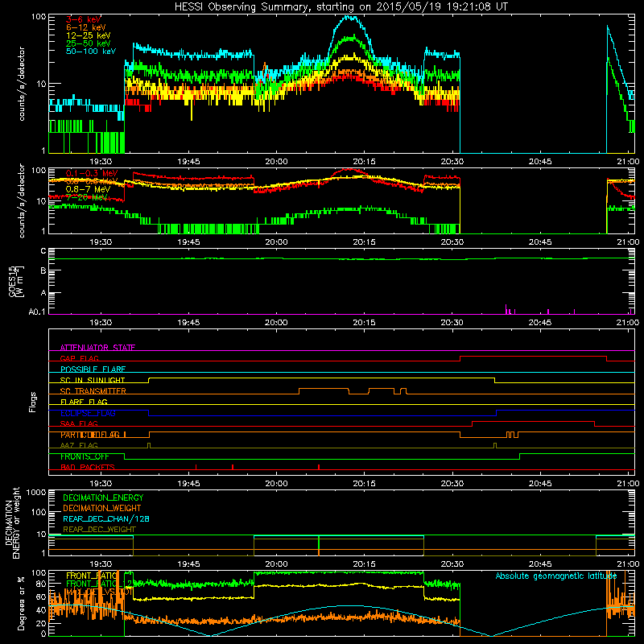This screenshot has height=644, width=644.
Task: Click the 7-20 MeV legend label
Action: 87,197
